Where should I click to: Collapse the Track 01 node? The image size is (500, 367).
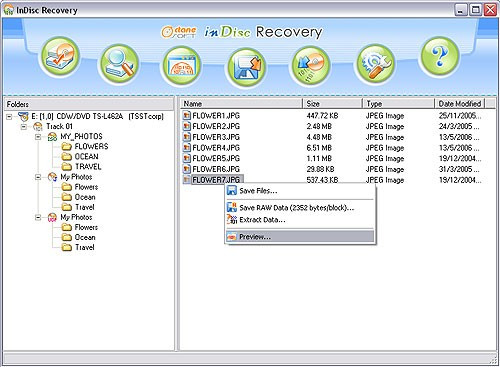(24, 127)
